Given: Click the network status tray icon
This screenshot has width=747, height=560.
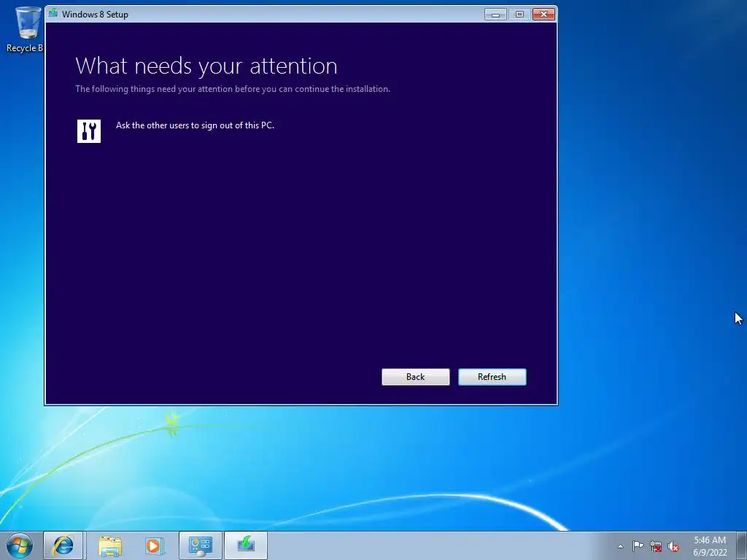Looking at the screenshot, I should pos(656,546).
